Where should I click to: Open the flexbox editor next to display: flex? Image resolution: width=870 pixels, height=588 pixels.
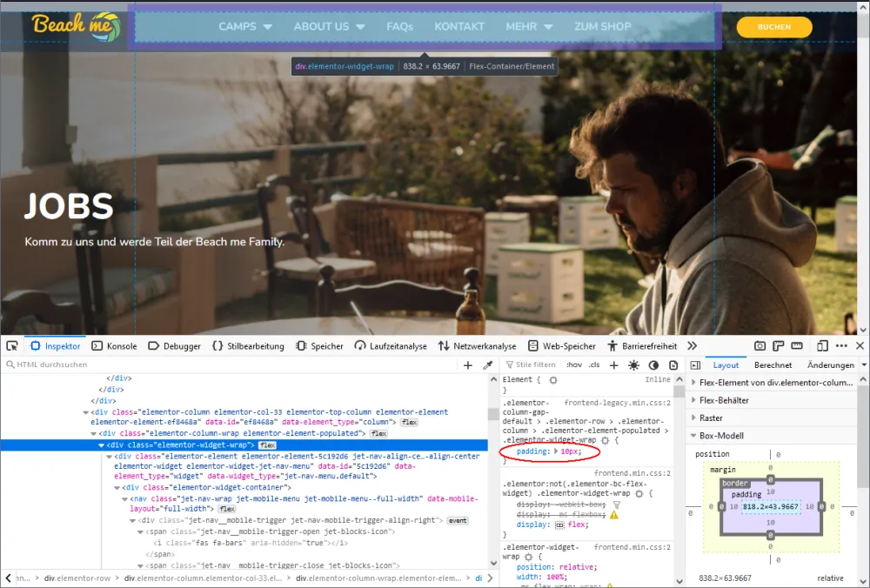559,525
